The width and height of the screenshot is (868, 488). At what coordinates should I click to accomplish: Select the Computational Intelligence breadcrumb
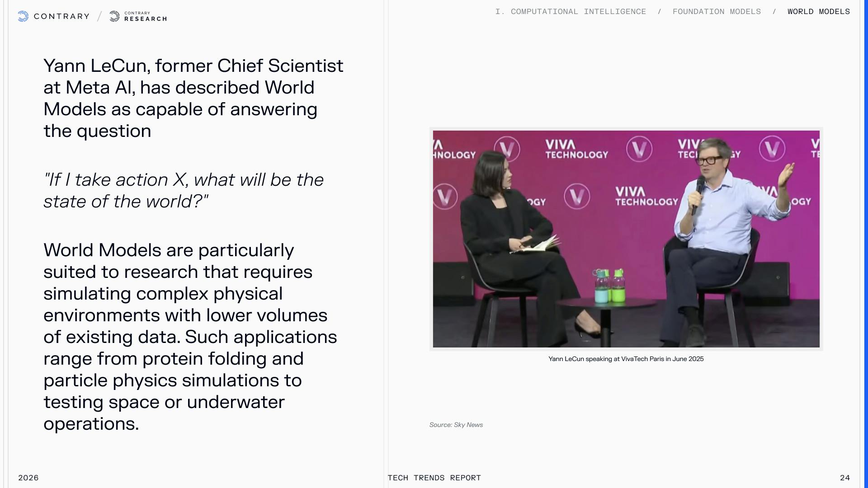(x=571, y=12)
